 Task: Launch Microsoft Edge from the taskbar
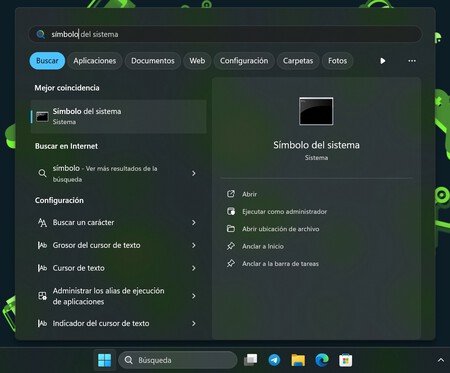pyautogui.click(x=322, y=360)
